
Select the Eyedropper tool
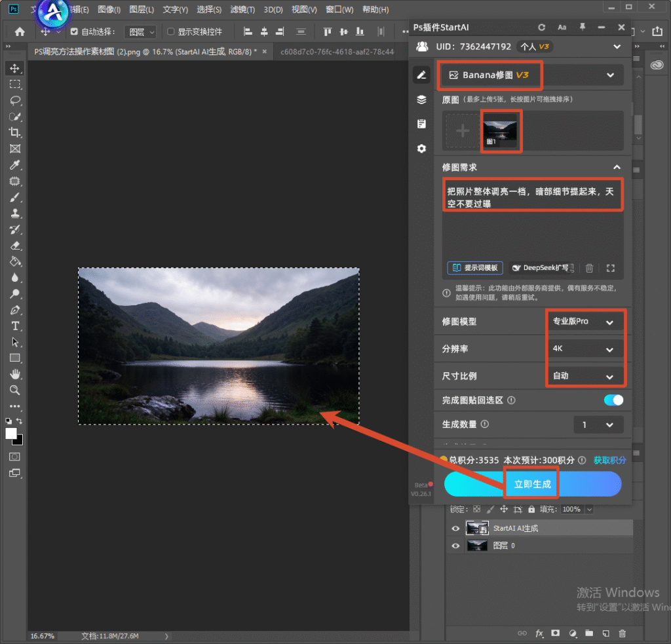coord(15,165)
